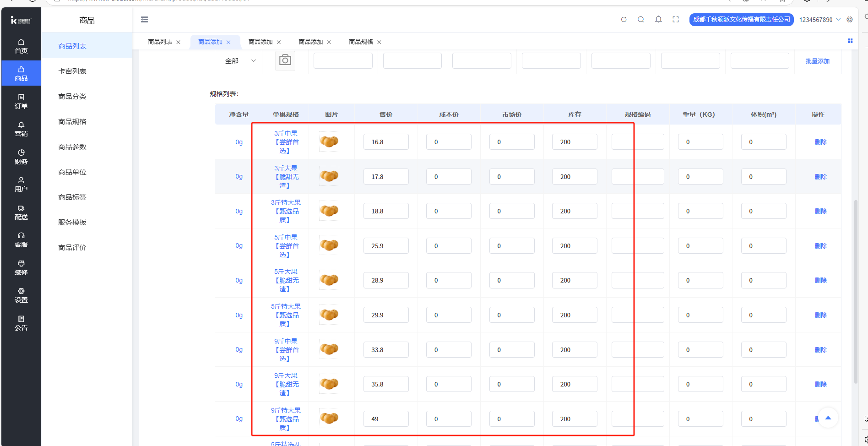
Task: Close the 商品列表 tab
Action: coord(179,42)
